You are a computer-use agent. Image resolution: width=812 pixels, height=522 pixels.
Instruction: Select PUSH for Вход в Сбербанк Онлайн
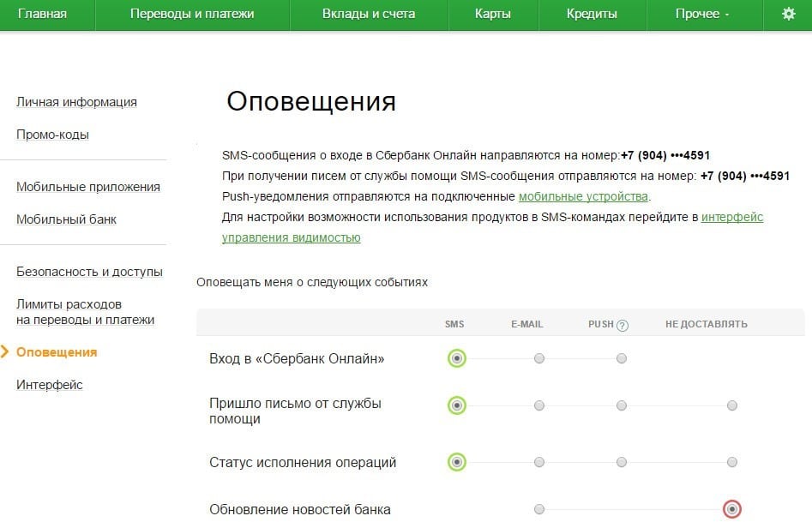(x=622, y=358)
